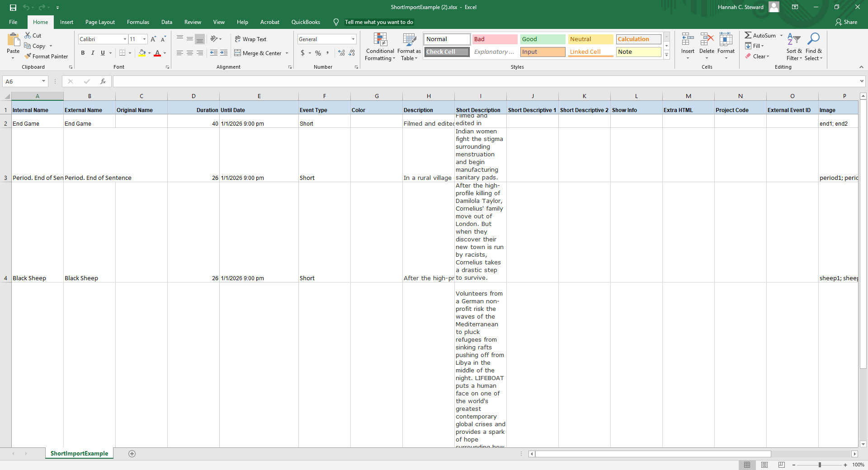Click the Borders icon

122,53
